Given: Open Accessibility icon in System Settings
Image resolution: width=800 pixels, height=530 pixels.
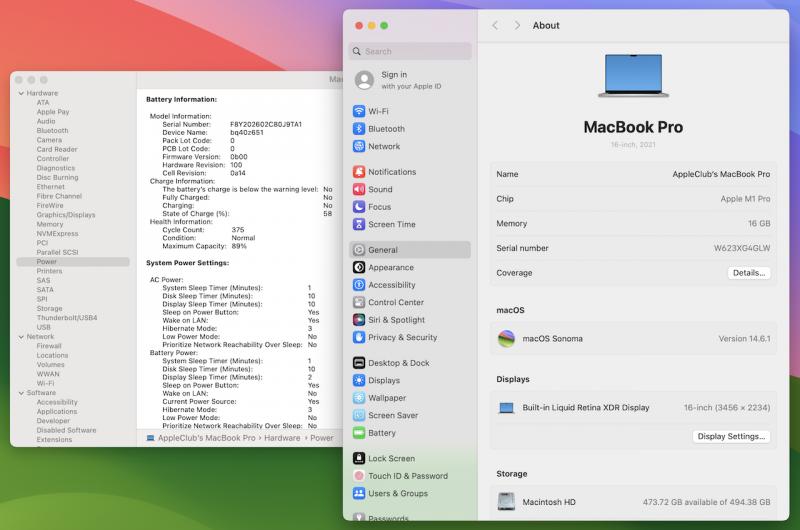Looking at the screenshot, I should pyautogui.click(x=359, y=285).
